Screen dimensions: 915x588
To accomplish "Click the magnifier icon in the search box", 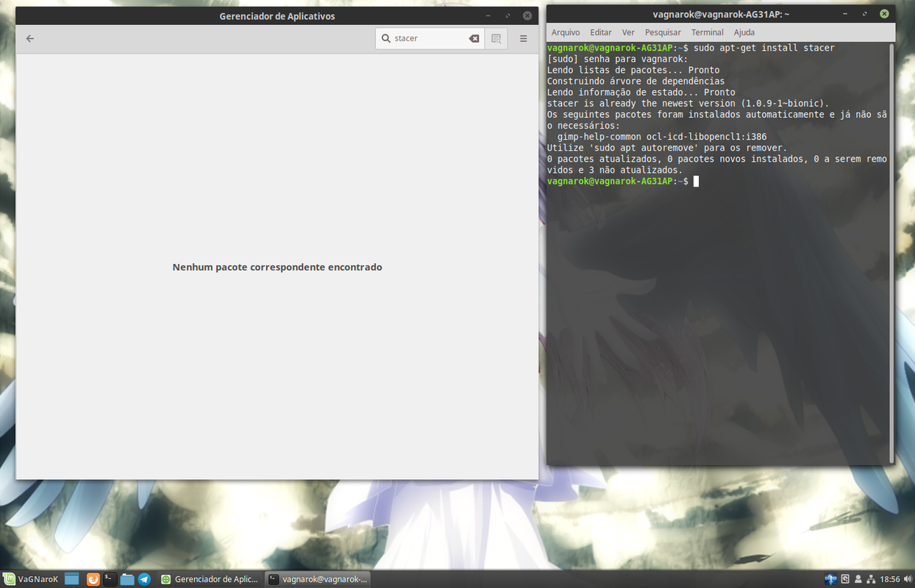I will (386, 38).
